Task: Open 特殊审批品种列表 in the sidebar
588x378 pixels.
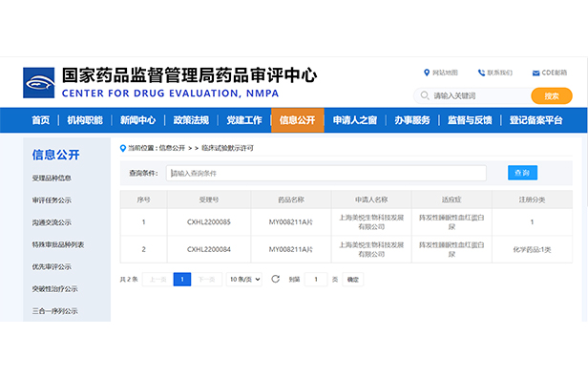Action: click(57, 244)
